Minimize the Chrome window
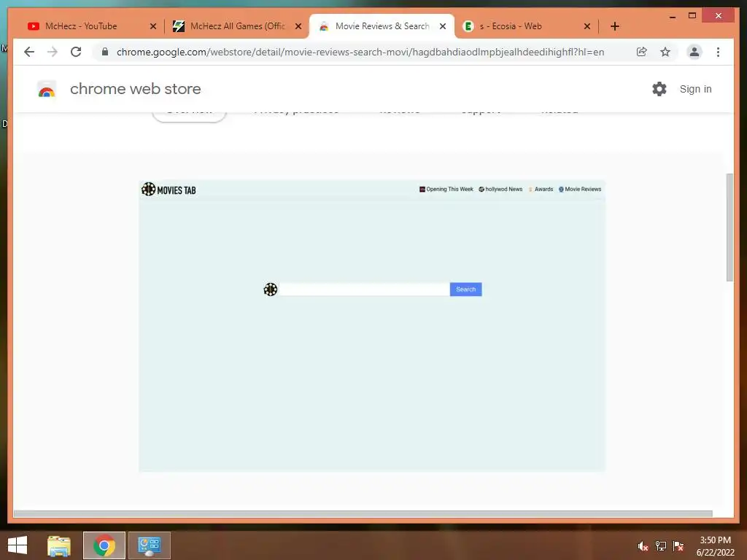Viewport: 747px width, 560px height. point(672,16)
